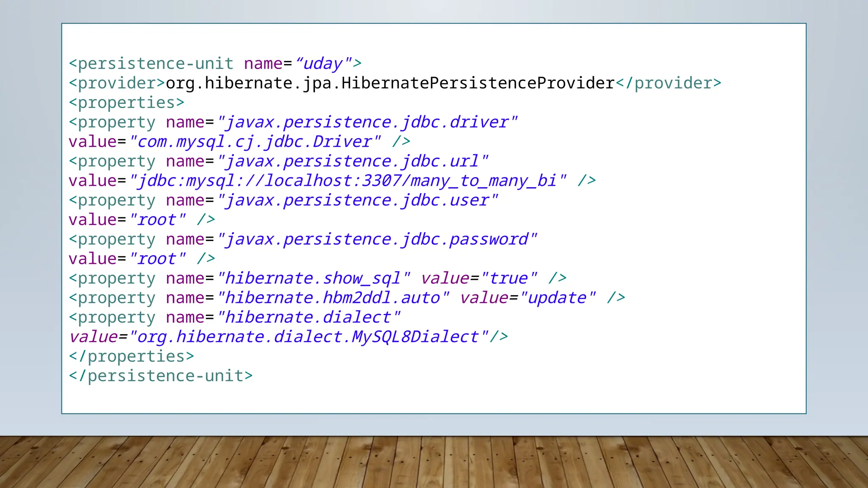868x488 pixels.
Task: Click the hbm2ddl value "update"
Action: [x=557, y=298]
